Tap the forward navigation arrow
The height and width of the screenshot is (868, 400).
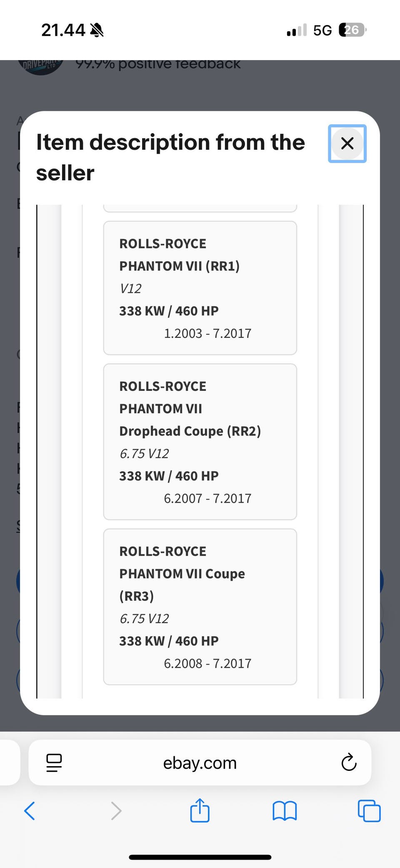[x=116, y=811]
